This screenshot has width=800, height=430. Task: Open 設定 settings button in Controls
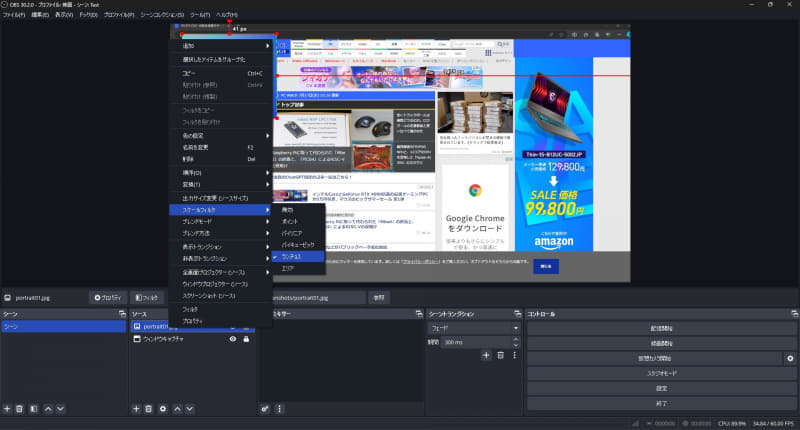tap(662, 389)
